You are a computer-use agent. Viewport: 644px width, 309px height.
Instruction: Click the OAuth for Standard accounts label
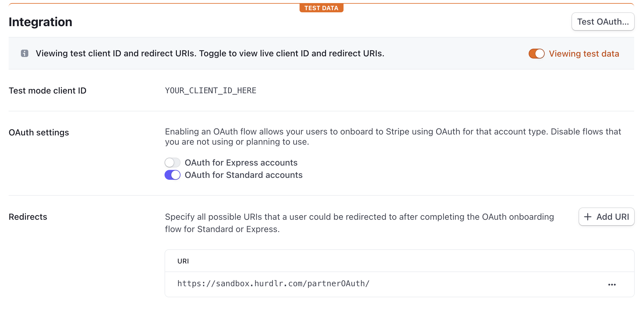(244, 175)
